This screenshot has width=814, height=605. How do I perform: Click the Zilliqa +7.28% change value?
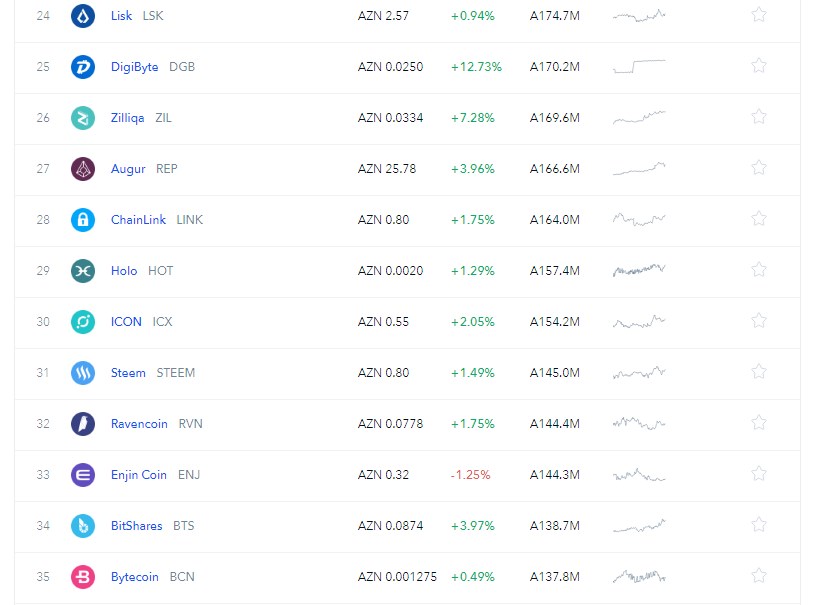click(472, 118)
